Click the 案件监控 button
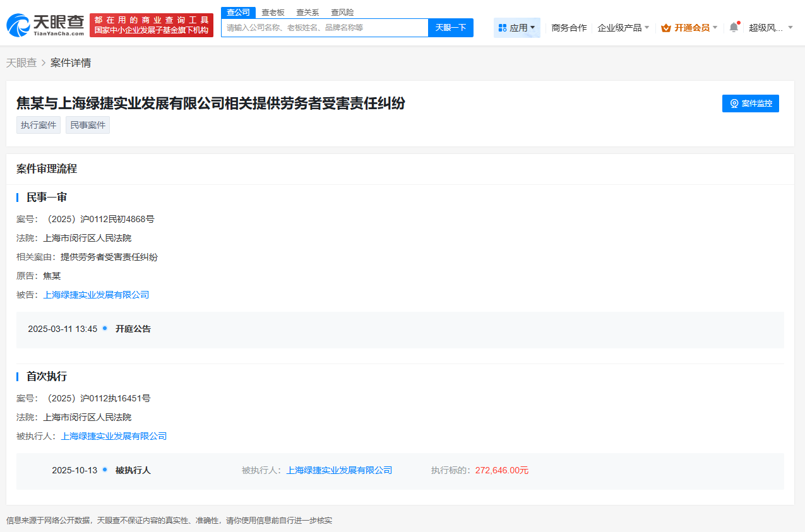The height and width of the screenshot is (532, 805). pyautogui.click(x=751, y=103)
